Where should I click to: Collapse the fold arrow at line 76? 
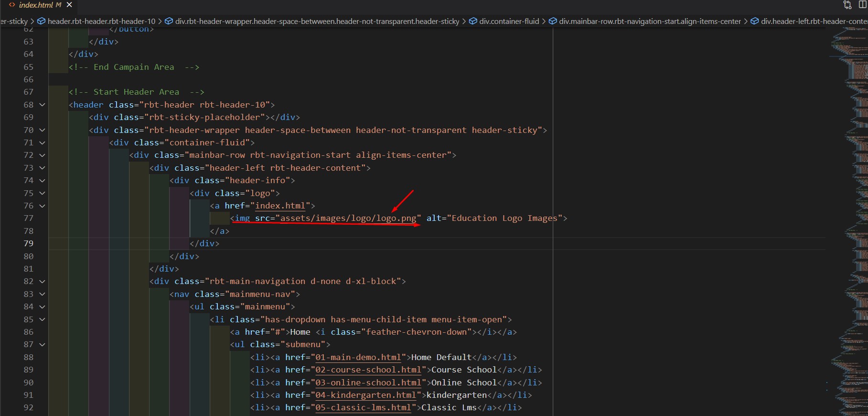[x=42, y=206]
